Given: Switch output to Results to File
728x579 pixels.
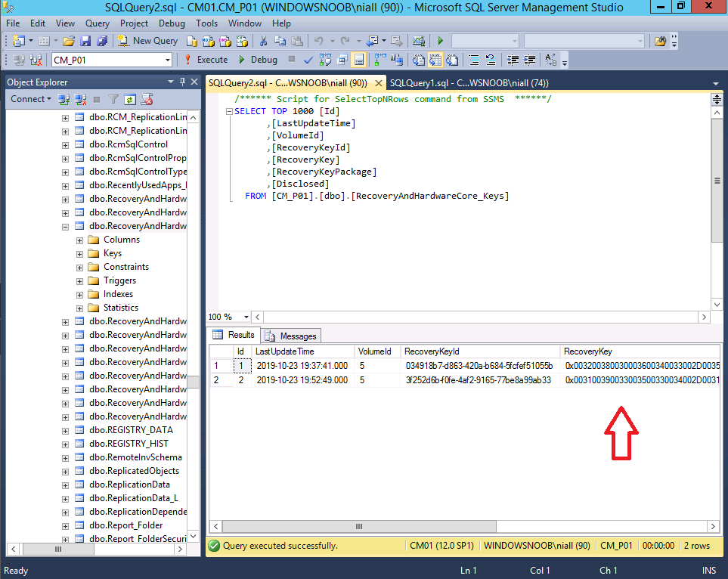Looking at the screenshot, I should click(452, 60).
